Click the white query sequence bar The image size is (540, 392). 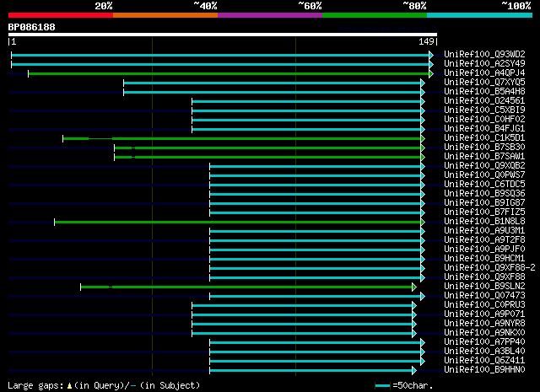coord(223,35)
